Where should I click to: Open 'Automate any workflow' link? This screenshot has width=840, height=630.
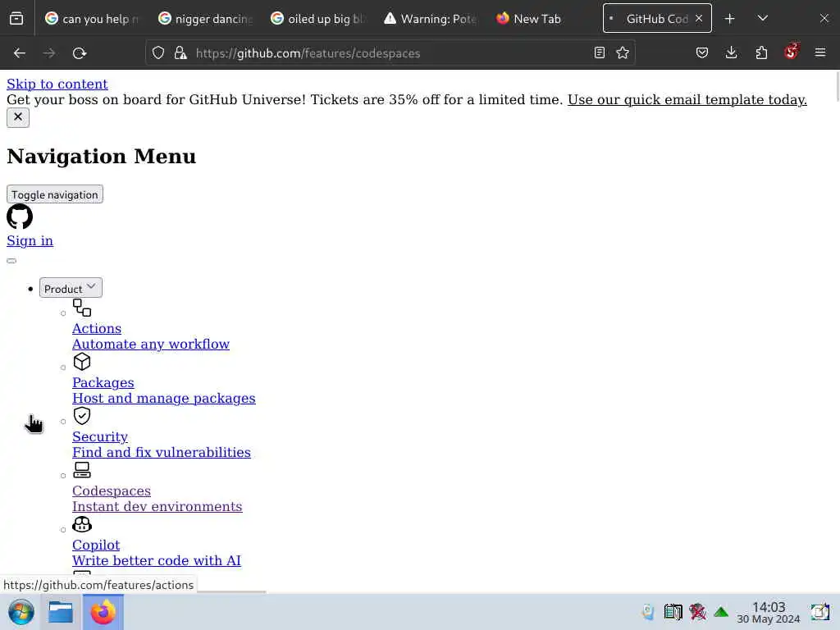(x=151, y=344)
